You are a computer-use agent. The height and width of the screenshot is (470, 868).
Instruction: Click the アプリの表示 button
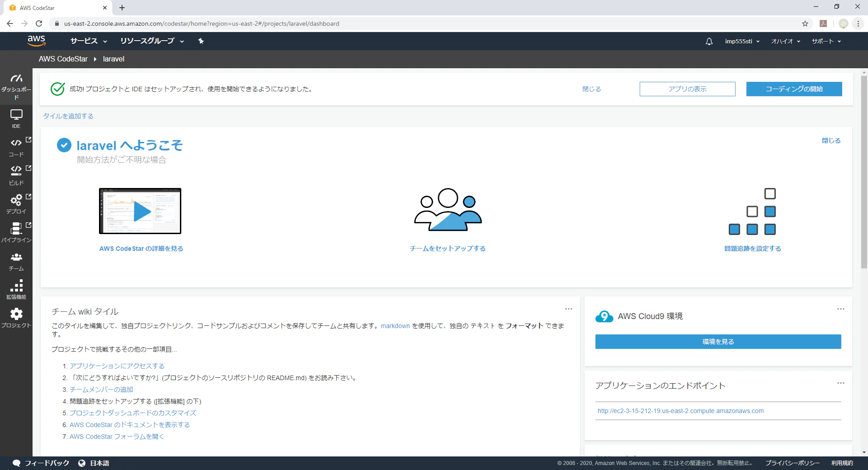(x=687, y=89)
